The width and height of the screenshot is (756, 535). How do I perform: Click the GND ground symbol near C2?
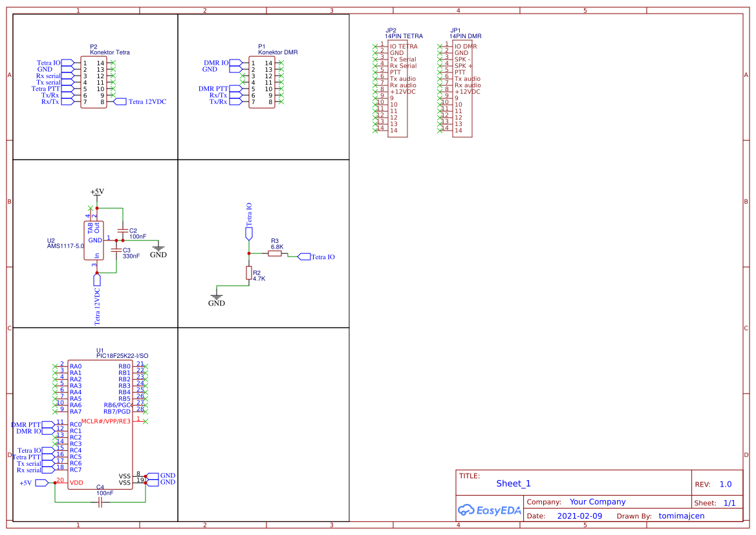(x=158, y=247)
